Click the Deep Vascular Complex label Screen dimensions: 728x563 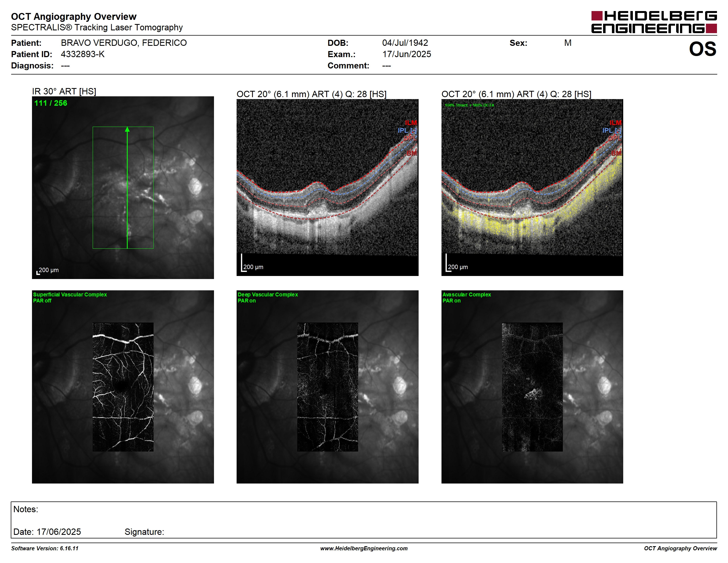268,294
